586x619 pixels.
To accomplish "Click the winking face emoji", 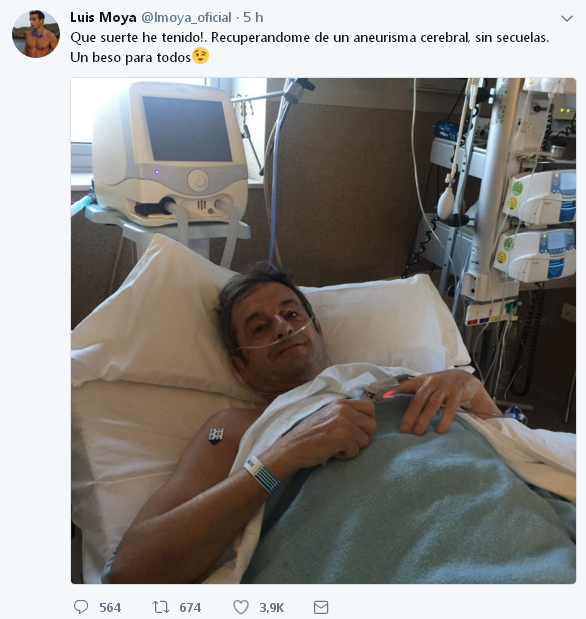I will click(200, 56).
